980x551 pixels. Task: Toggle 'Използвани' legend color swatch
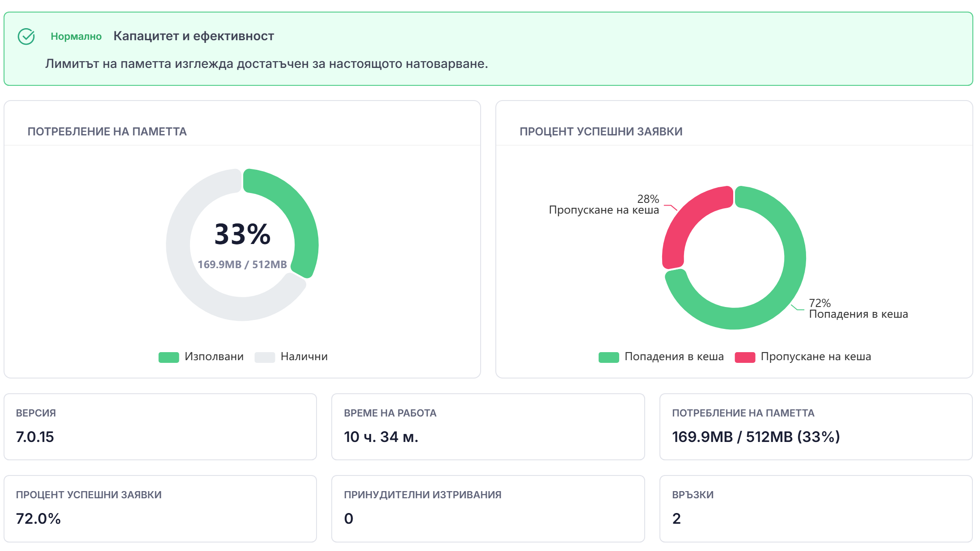coord(169,357)
